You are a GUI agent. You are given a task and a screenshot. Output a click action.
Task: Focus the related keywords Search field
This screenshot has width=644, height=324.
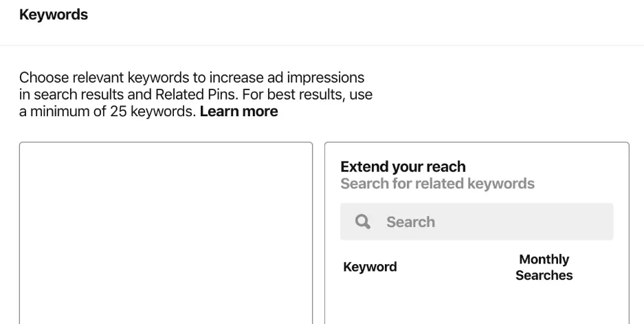coord(476,222)
